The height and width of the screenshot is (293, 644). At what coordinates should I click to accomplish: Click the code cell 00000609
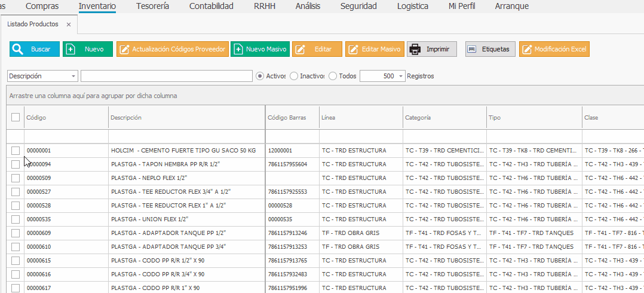(66, 233)
